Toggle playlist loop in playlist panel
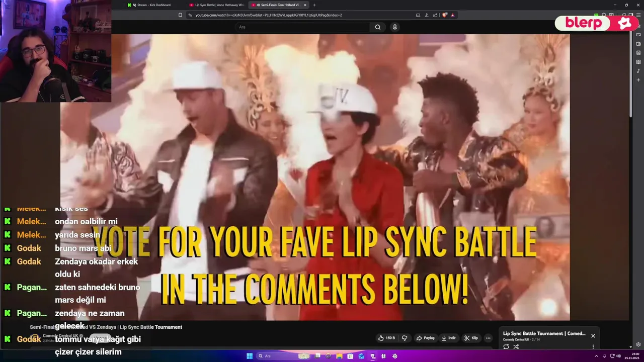This screenshot has width=644, height=362. point(506,346)
